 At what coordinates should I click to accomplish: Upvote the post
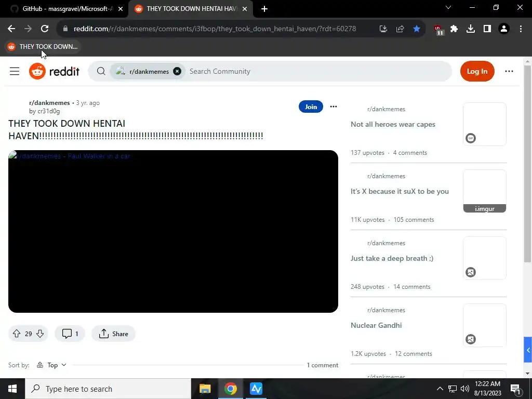(17, 334)
